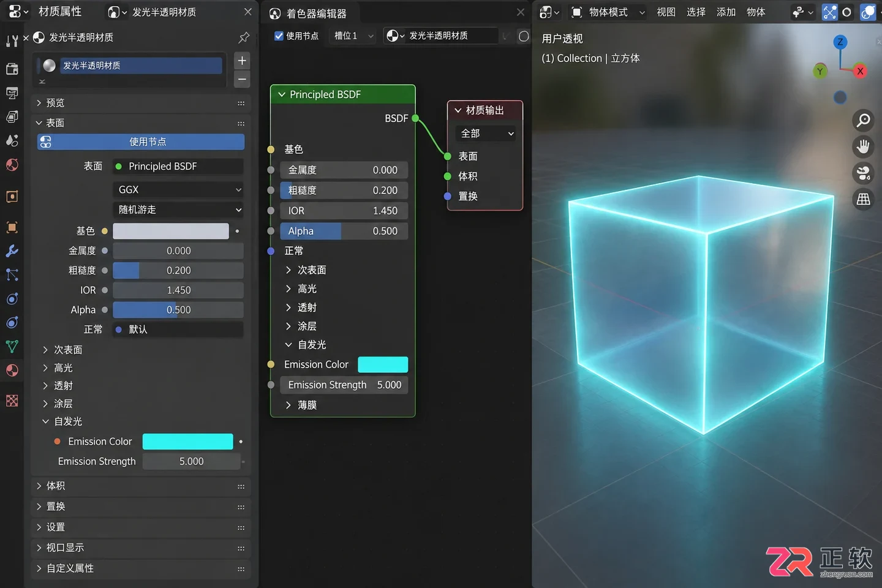
Task: Open the World properties tab
Action: pyautogui.click(x=12, y=165)
